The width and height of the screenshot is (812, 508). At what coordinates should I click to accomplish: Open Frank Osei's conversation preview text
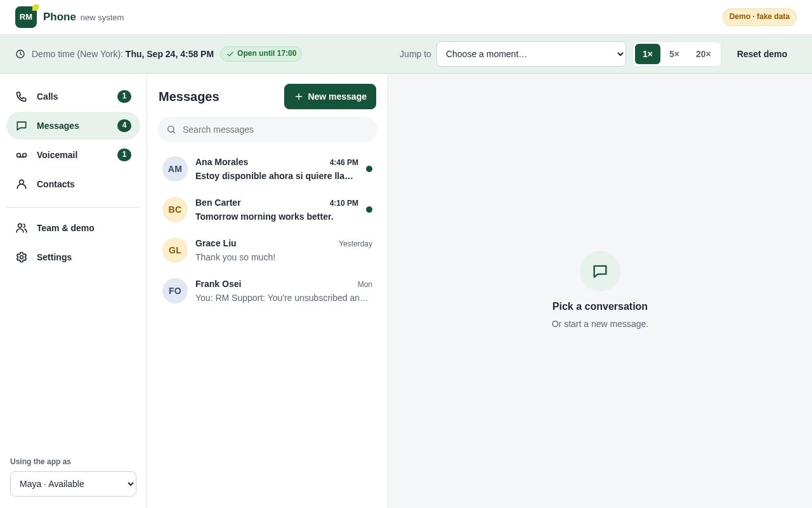coord(282,298)
